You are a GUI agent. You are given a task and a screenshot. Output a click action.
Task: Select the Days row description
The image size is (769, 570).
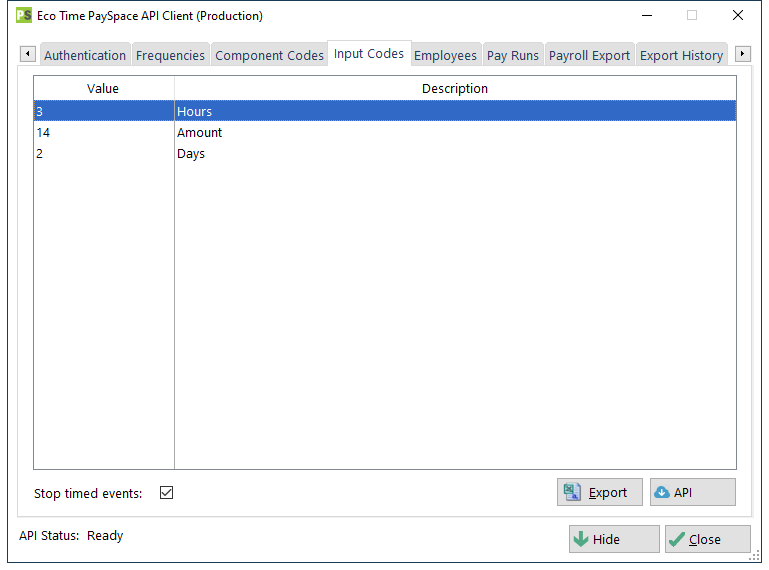tap(455, 154)
